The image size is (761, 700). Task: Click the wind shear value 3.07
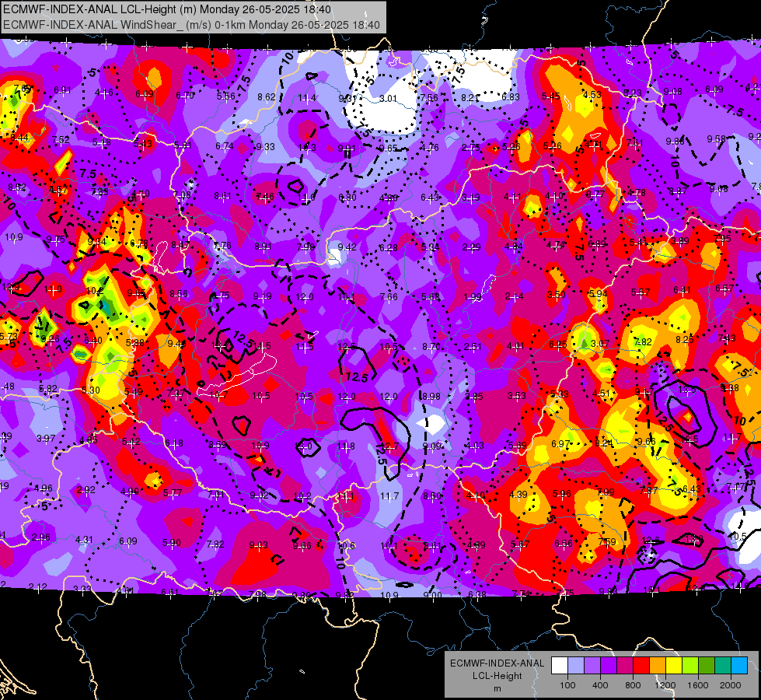coord(600,344)
